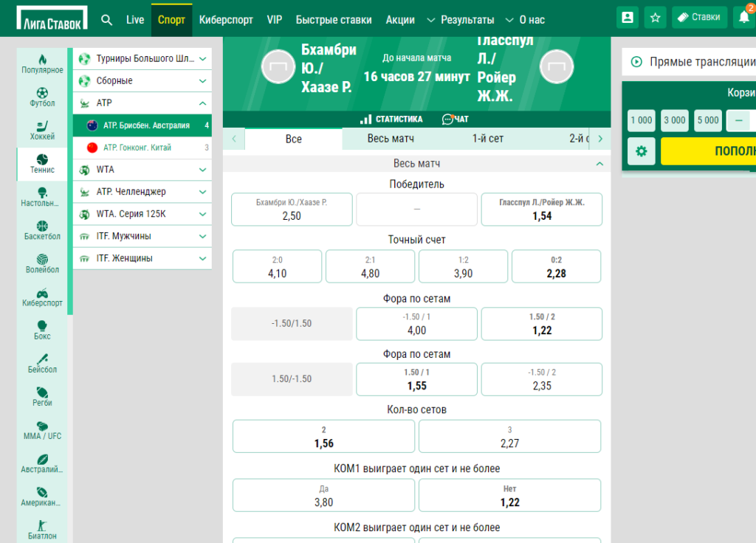Switch to the Все markets tab
This screenshot has height=543, width=756.
[294, 139]
